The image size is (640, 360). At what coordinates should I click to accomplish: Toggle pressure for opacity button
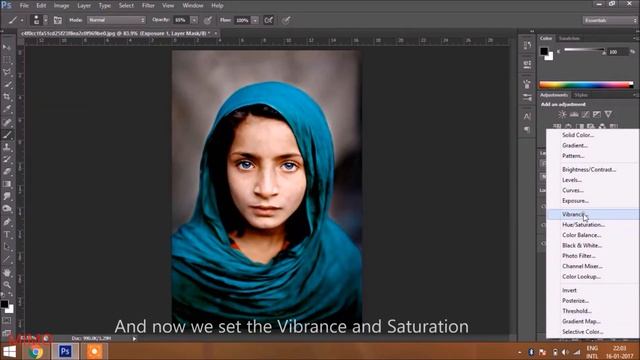click(208, 20)
